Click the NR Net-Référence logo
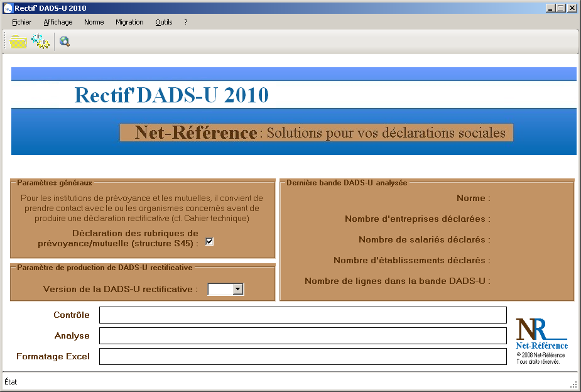The width and height of the screenshot is (581, 392). pos(541,334)
